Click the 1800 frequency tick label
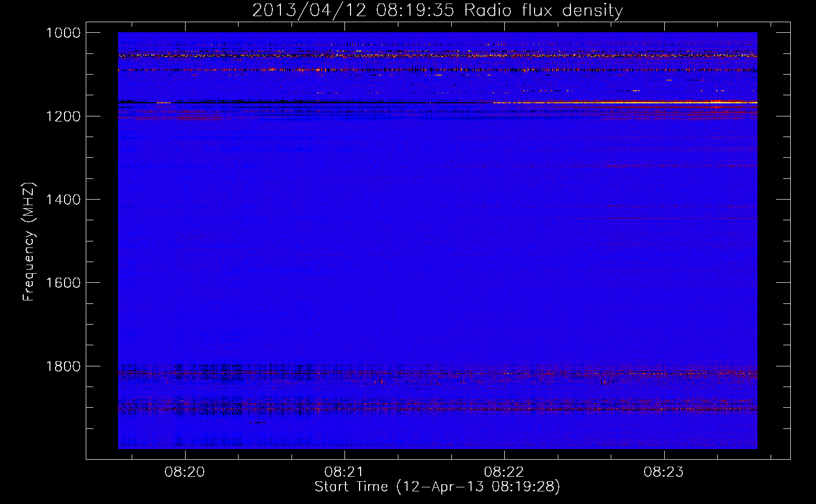This screenshot has height=504, width=816. click(x=63, y=366)
